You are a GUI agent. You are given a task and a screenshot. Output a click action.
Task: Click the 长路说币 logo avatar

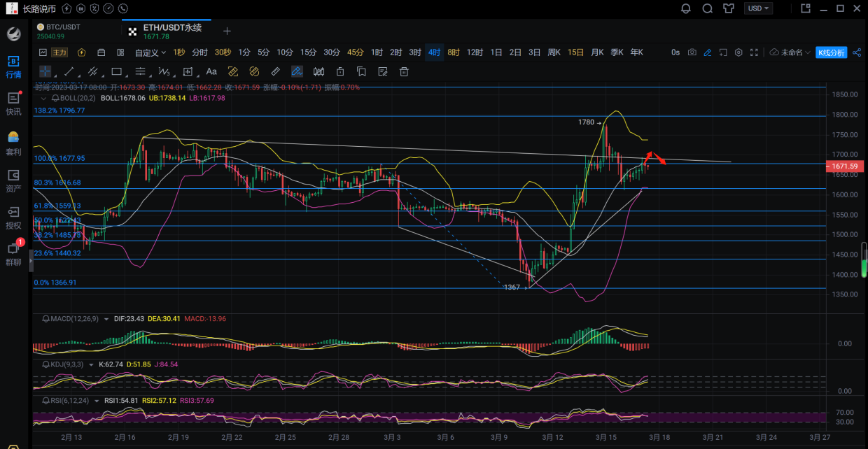click(x=11, y=9)
